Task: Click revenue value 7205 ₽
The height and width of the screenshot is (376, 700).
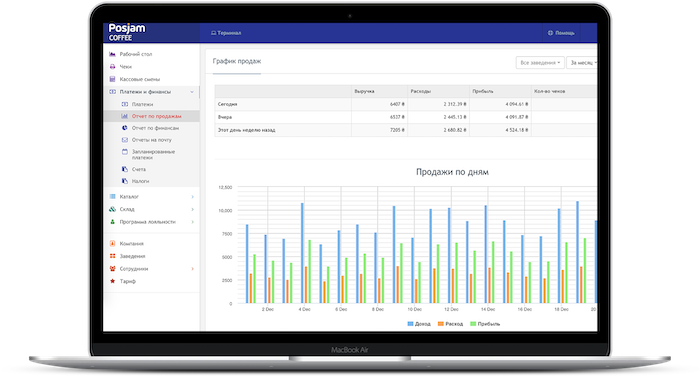Action: [x=397, y=130]
